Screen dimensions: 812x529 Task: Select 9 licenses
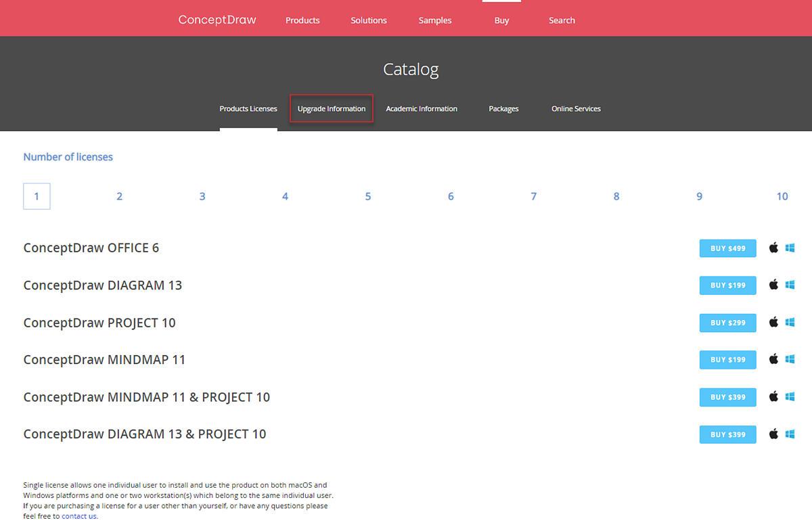pyautogui.click(x=700, y=196)
